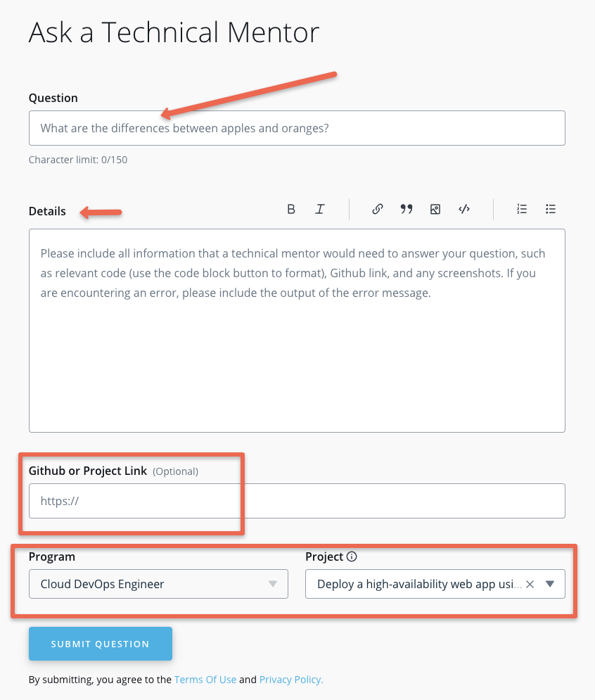Click the character limit counter text
Viewport: 595px width, 700px height.
pos(77,160)
